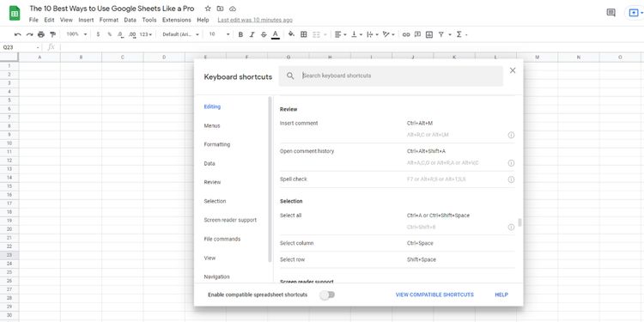The height and width of the screenshot is (322, 644).
Task: Click the present/share icon at top right
Action: [633, 13]
